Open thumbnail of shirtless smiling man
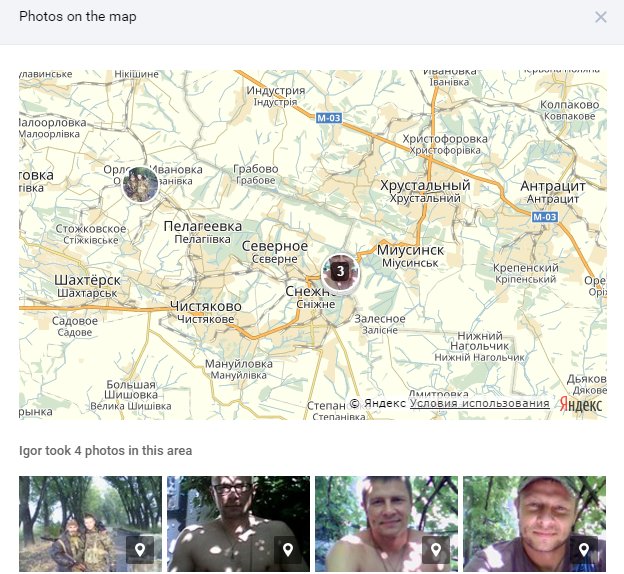The width and height of the screenshot is (624, 574). (x=386, y=524)
